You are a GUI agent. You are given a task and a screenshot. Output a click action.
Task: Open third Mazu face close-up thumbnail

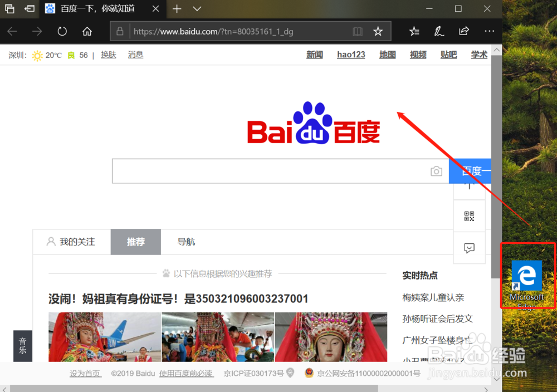(x=331, y=337)
